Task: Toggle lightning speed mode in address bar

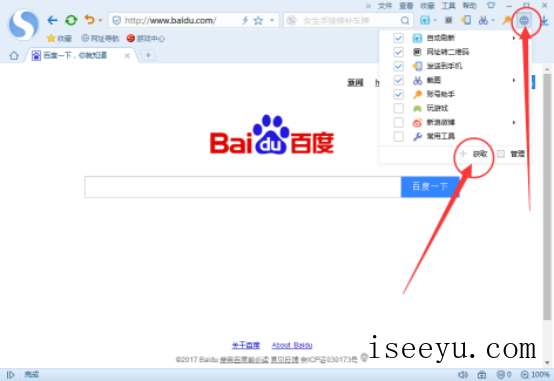Action: pos(245,20)
